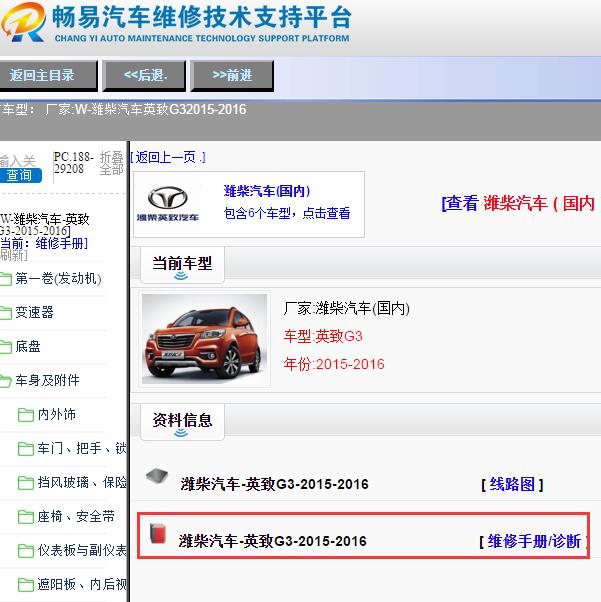Open the 线路图 link
This screenshot has height=602, width=601.
point(512,484)
